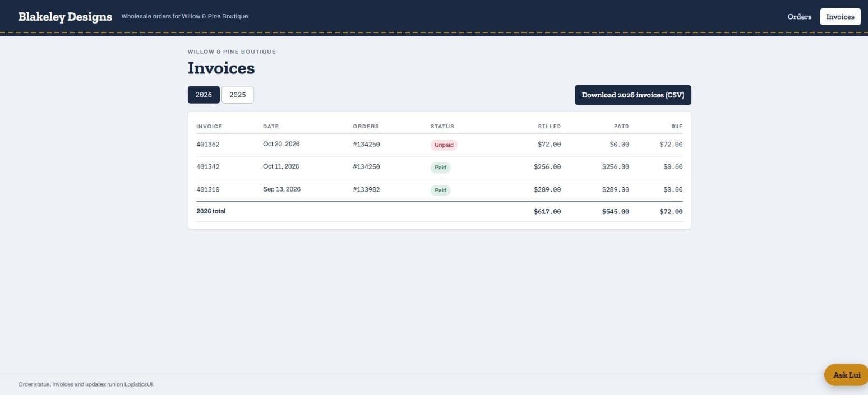This screenshot has height=395, width=868.
Task: Download 2026 invoices as CSV
Action: point(632,95)
